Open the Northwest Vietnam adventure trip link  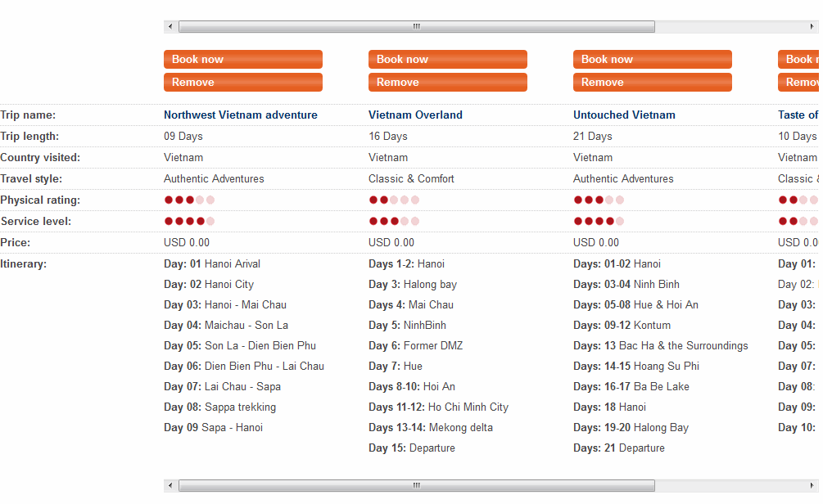pos(241,115)
